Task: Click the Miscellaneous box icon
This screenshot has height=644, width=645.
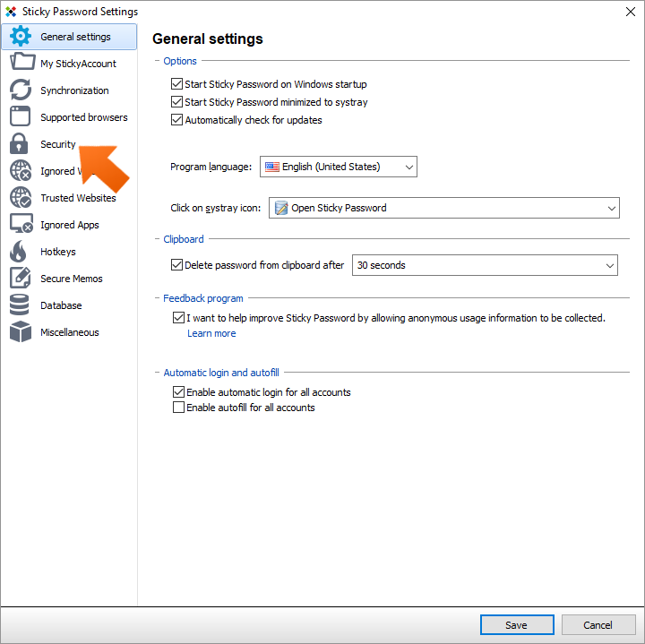Action: [20, 331]
